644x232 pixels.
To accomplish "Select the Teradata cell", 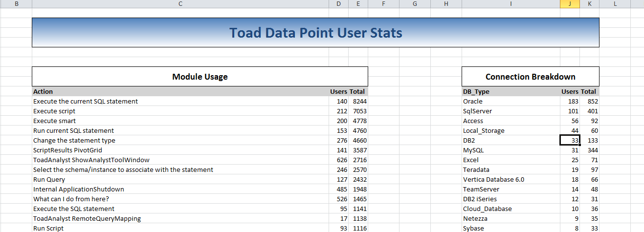I will [511, 169].
